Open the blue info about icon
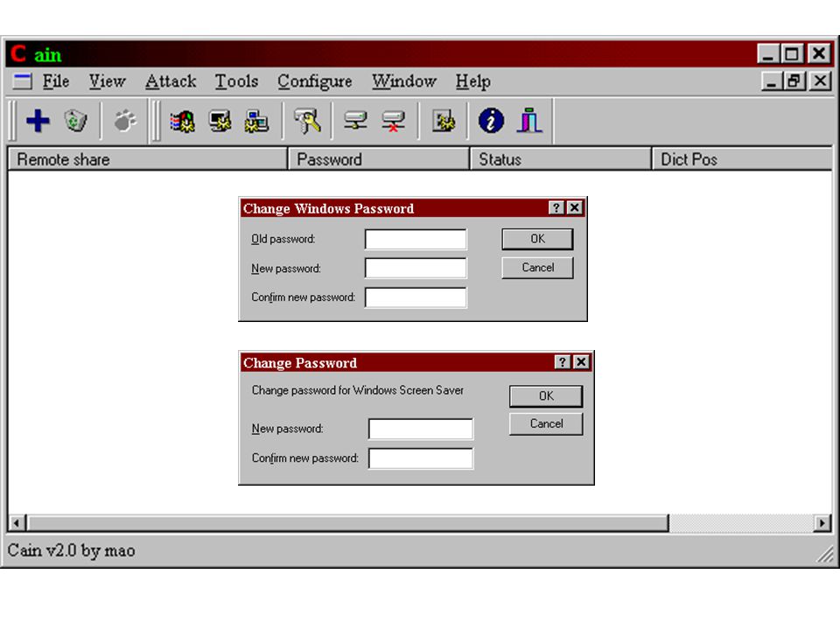This screenshot has width=840, height=630. click(x=491, y=121)
